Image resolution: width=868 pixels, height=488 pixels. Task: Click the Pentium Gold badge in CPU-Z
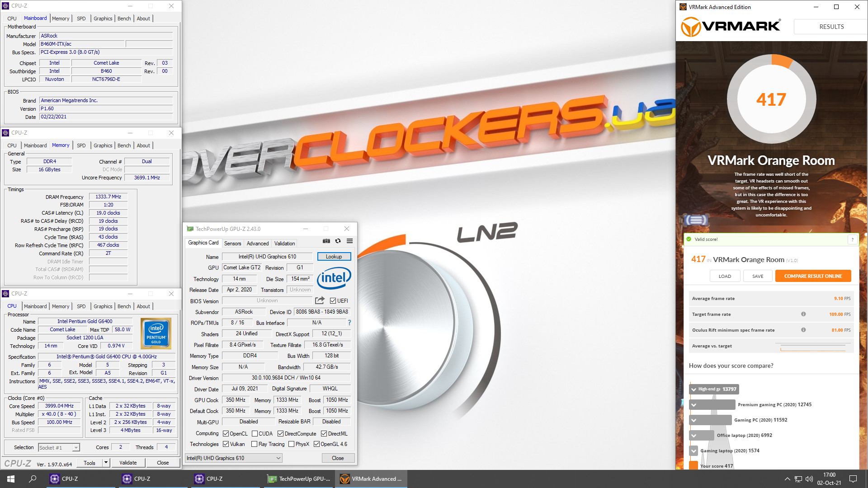coord(156,333)
